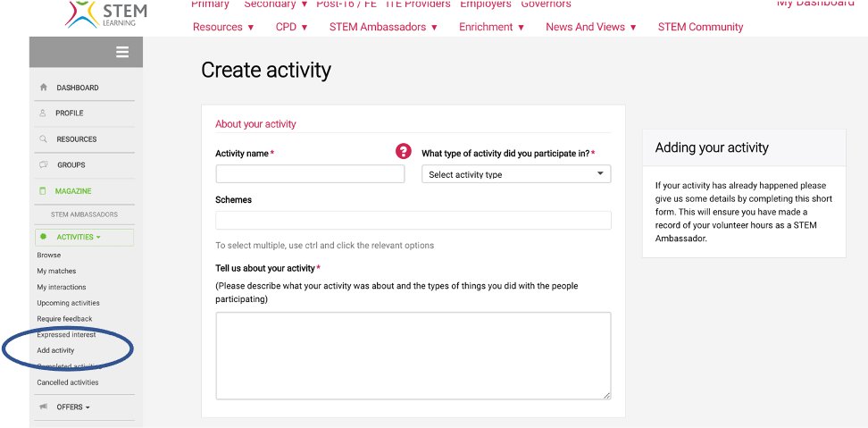Screen dimensions: 868x428
Task: Click the red question mark help icon
Action: pyautogui.click(x=404, y=152)
